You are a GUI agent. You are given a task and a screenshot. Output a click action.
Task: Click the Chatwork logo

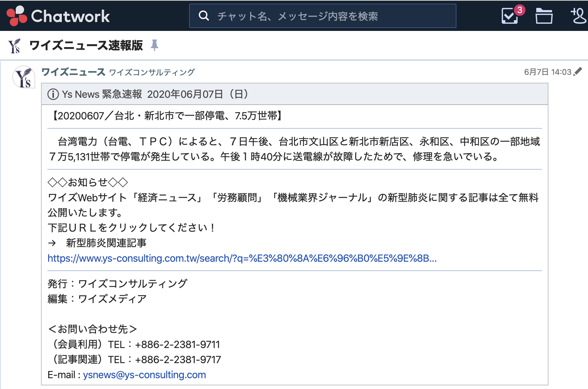(x=58, y=16)
